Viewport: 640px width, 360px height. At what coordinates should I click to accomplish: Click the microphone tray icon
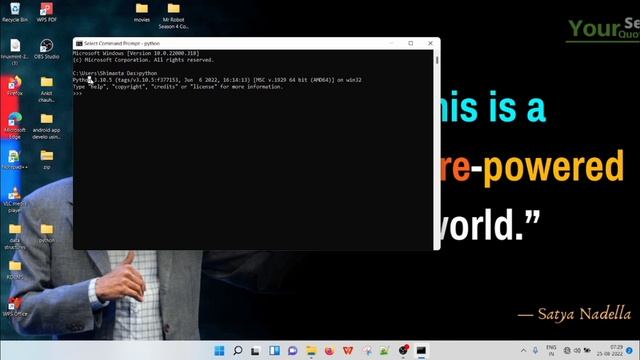pos(535,351)
